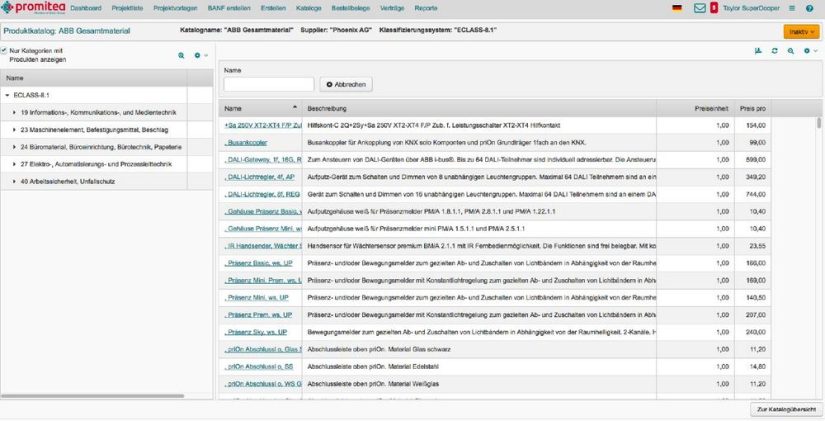
Task: Open the Verträge menu
Action: 392,8
